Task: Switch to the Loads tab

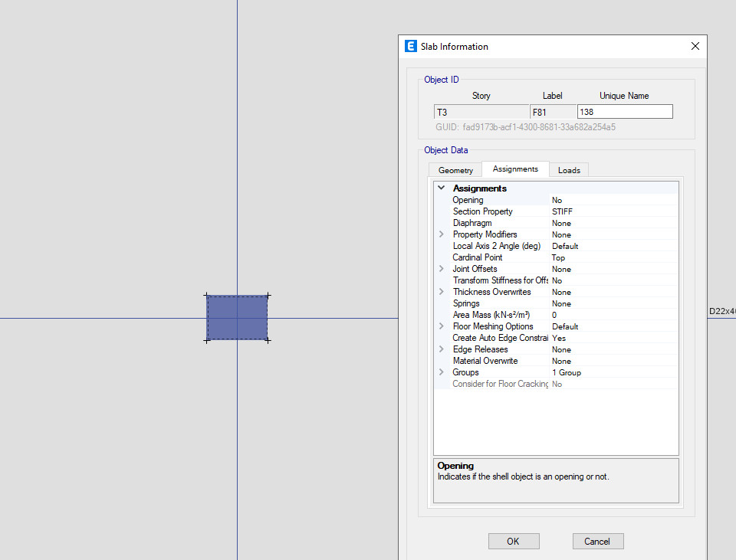Action: pyautogui.click(x=569, y=170)
